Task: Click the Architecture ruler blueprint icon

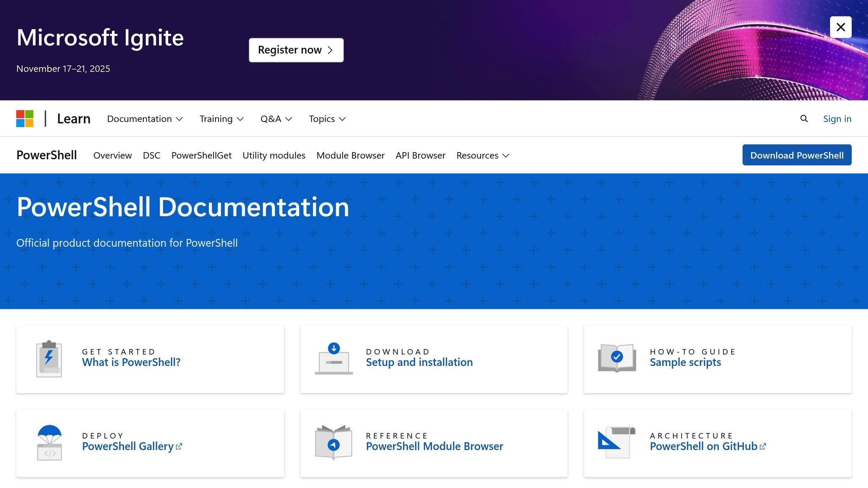Action: [617, 443]
